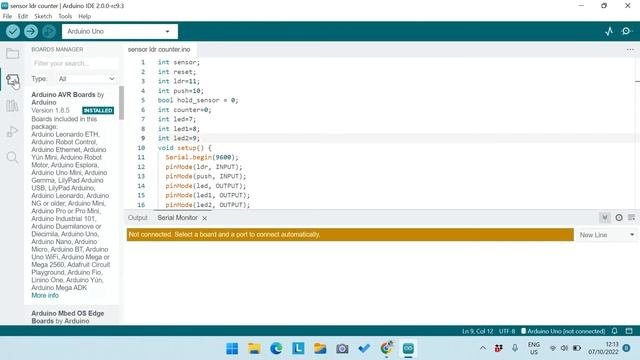The width and height of the screenshot is (640, 360).
Task: Click the ENG US language indicator
Action: pos(534,348)
